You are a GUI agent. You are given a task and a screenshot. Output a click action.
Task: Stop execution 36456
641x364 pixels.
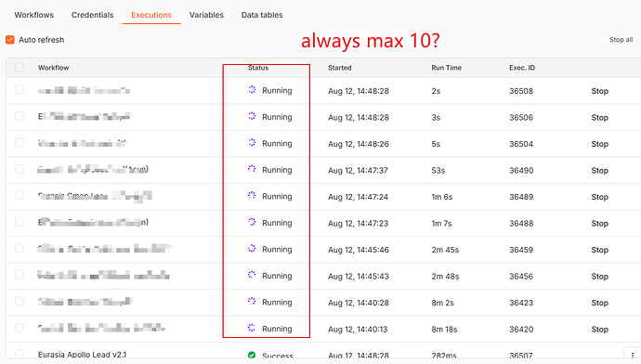click(600, 276)
